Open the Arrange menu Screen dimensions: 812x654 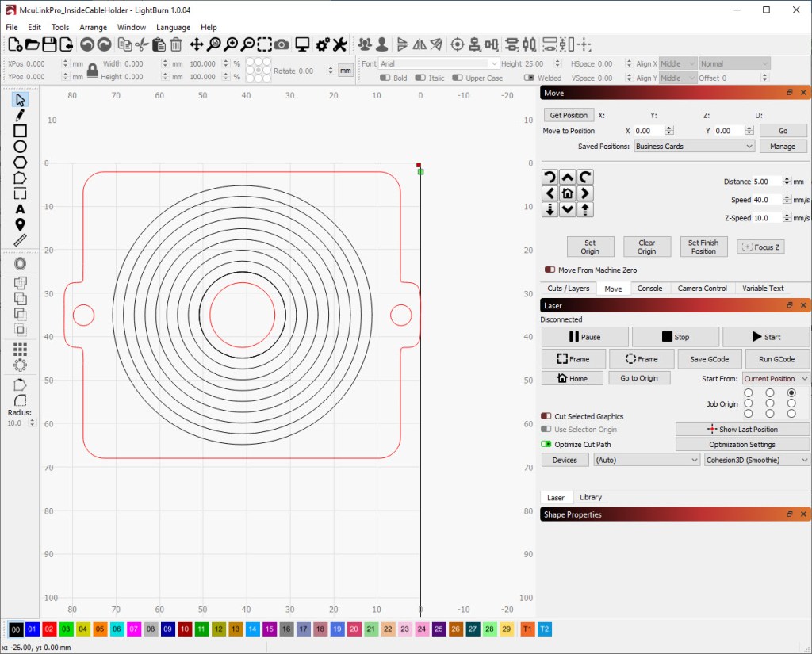point(93,27)
